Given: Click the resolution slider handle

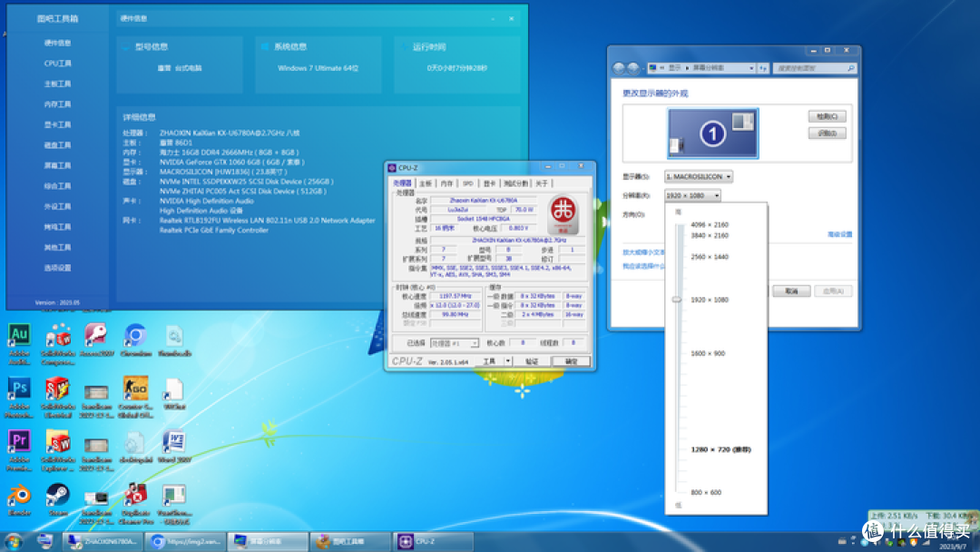Looking at the screenshot, I should click(x=677, y=301).
